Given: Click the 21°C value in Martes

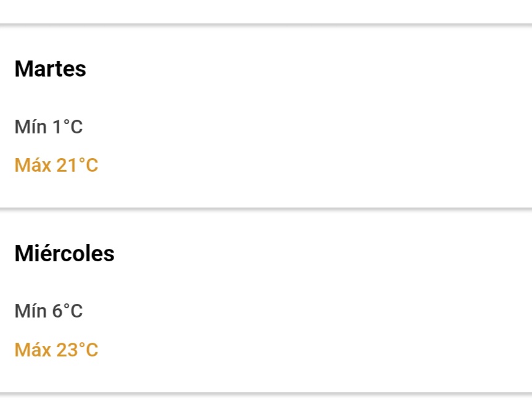Looking at the screenshot, I should pos(77,165).
